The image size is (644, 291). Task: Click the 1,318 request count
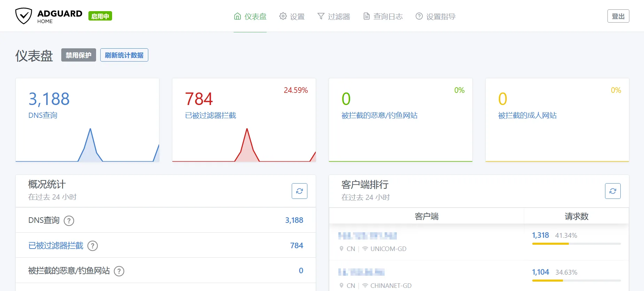tap(541, 235)
